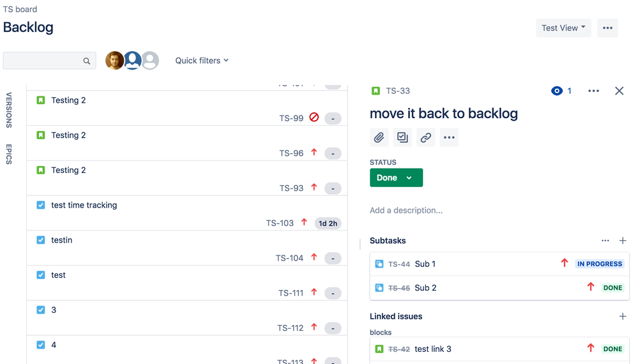
Task: Click issue key TS-93
Action: pyautogui.click(x=291, y=188)
